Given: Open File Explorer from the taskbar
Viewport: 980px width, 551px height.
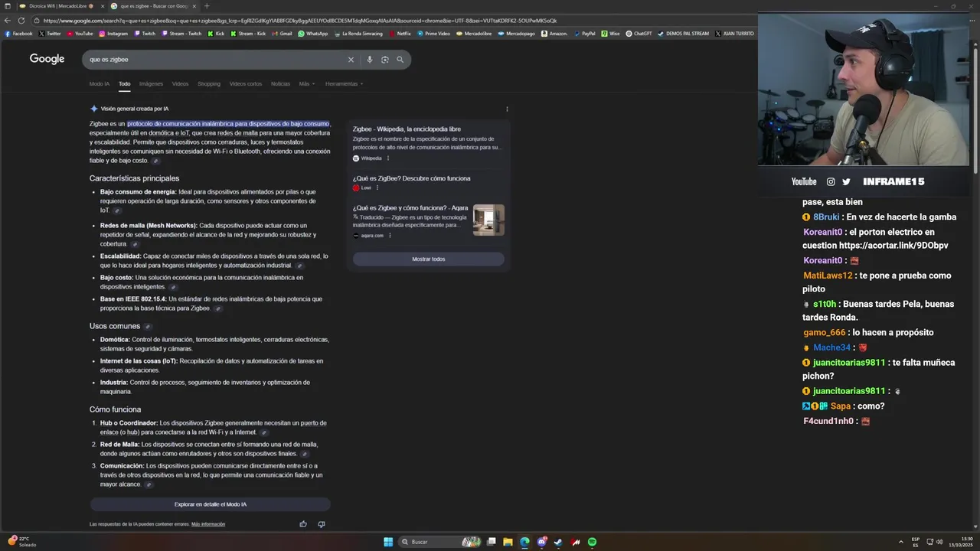Looking at the screenshot, I should pyautogui.click(x=508, y=542).
